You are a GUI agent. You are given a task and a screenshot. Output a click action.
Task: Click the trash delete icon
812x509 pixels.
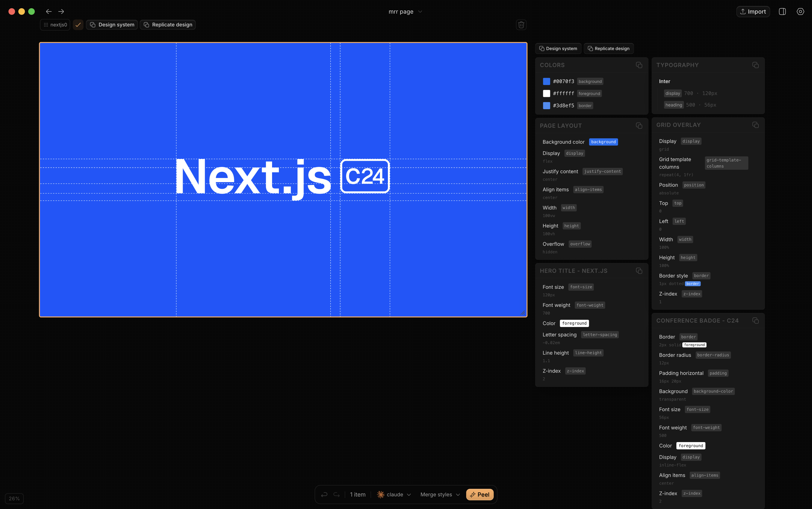(521, 25)
